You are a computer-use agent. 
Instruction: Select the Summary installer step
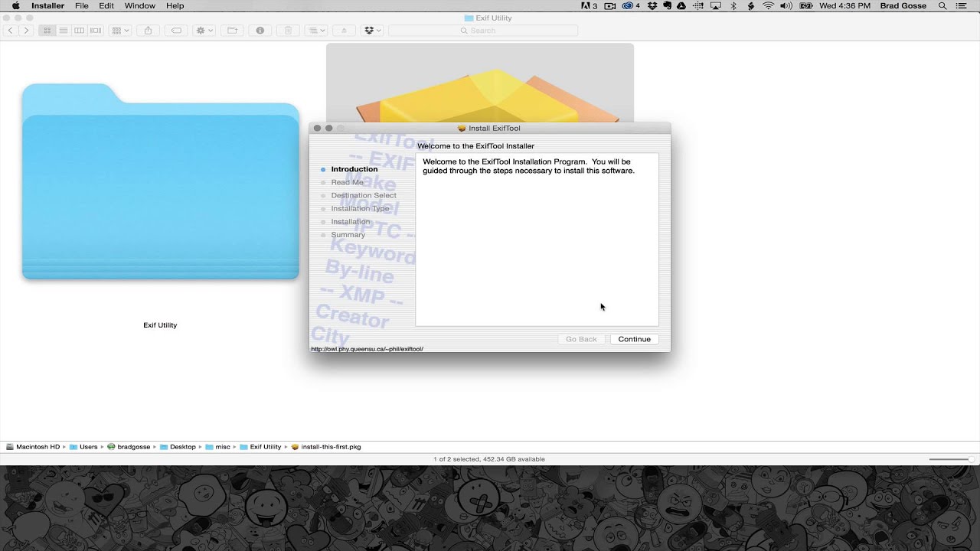click(348, 234)
